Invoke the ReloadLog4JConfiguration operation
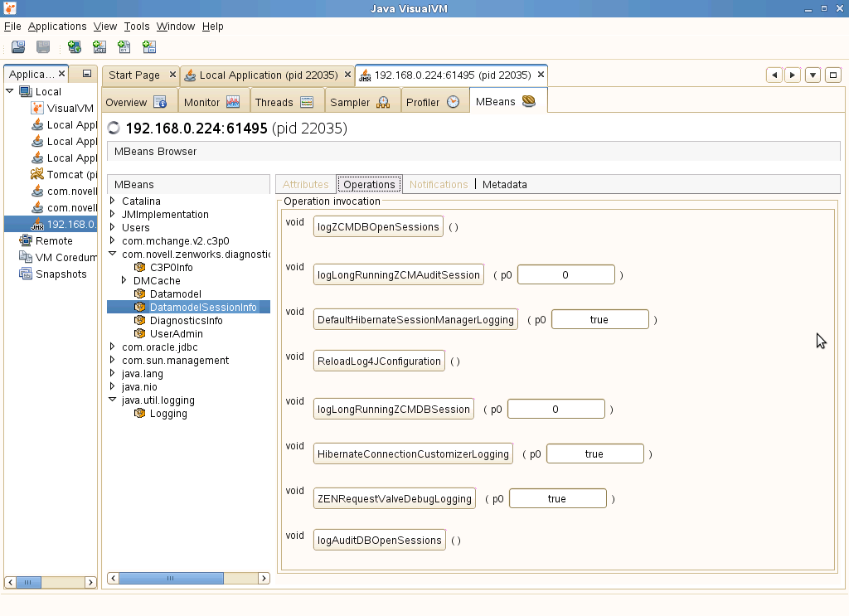The image size is (849, 616). point(379,361)
